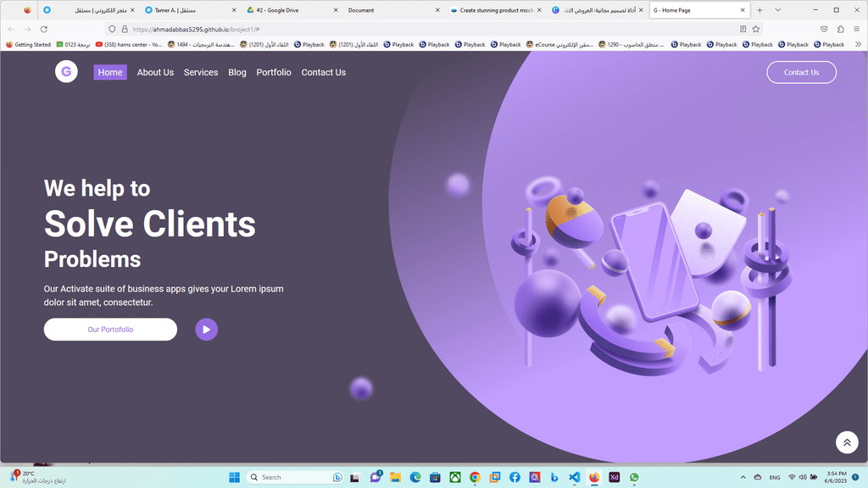Image resolution: width=868 pixels, height=488 pixels.
Task: Go forward with the browser forward arrow
Action: point(28,29)
